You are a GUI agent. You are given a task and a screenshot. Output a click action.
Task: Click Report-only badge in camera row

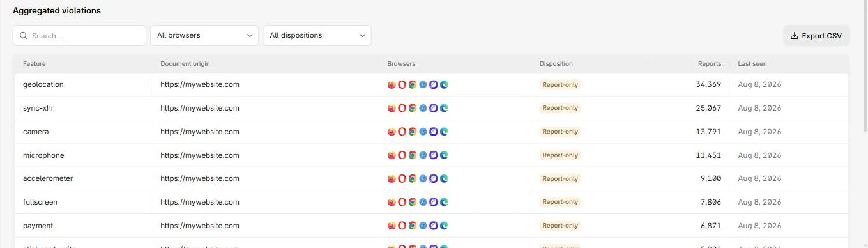[x=560, y=132]
